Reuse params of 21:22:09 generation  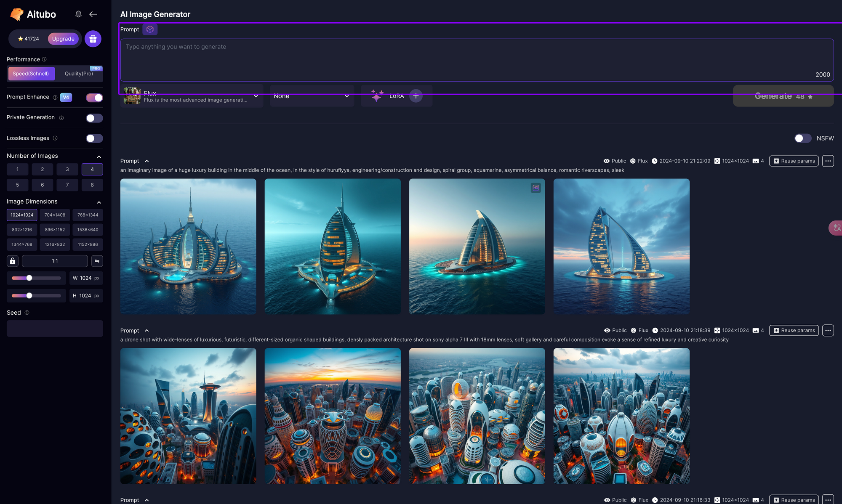794,161
